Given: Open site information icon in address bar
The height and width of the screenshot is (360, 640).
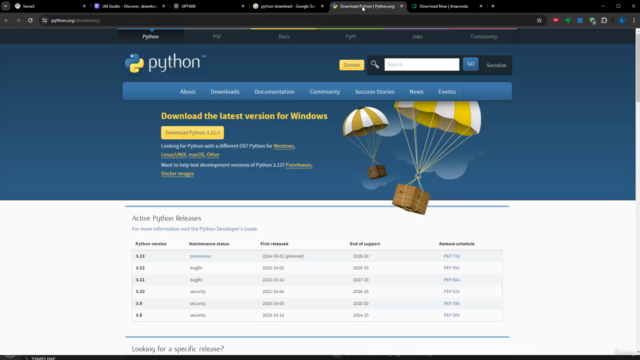Looking at the screenshot, I should coord(44,20).
